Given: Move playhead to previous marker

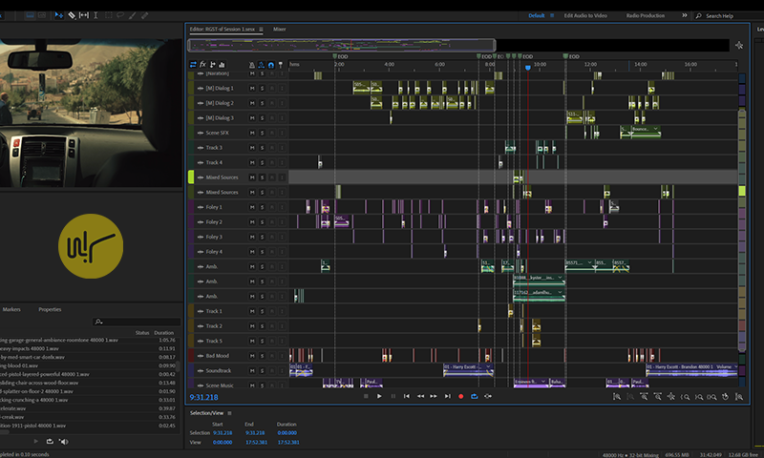Looking at the screenshot, I should 406,396.
